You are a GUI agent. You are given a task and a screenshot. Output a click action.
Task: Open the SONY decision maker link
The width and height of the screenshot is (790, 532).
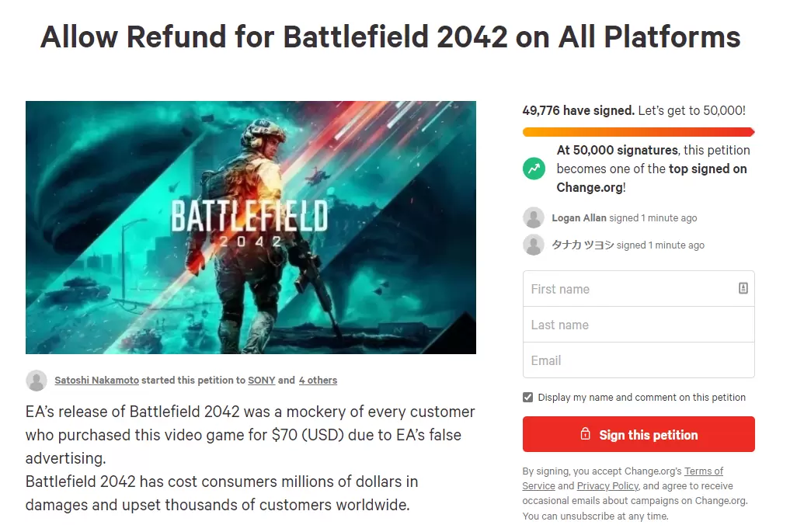[x=262, y=381]
